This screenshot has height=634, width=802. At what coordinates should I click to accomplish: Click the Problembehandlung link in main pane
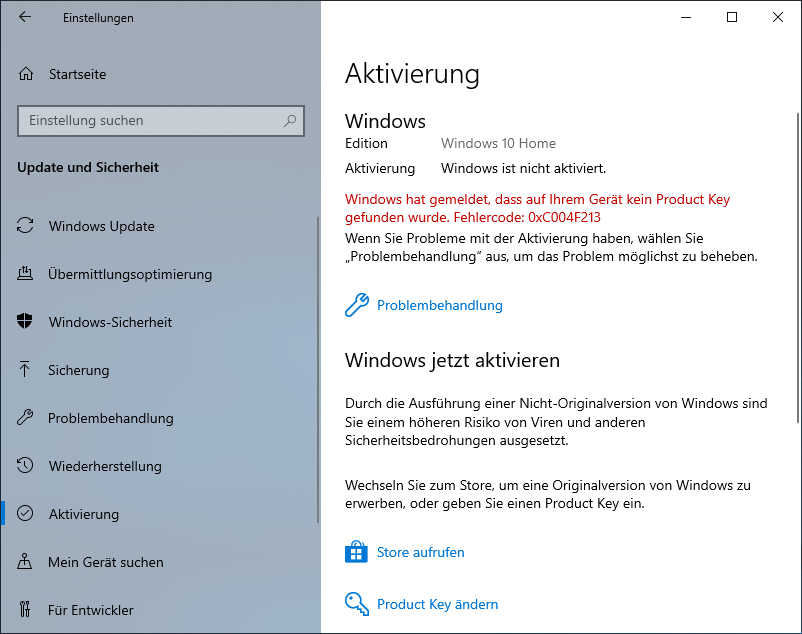click(440, 305)
